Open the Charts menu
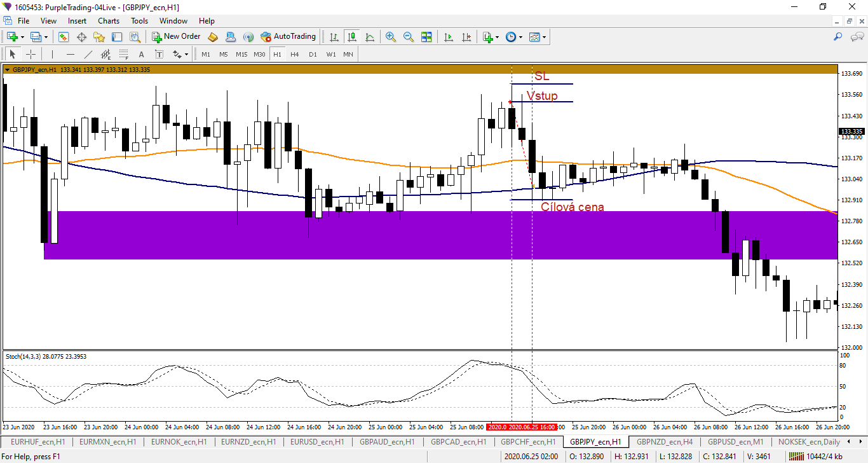This screenshot has width=868, height=463. click(x=109, y=21)
